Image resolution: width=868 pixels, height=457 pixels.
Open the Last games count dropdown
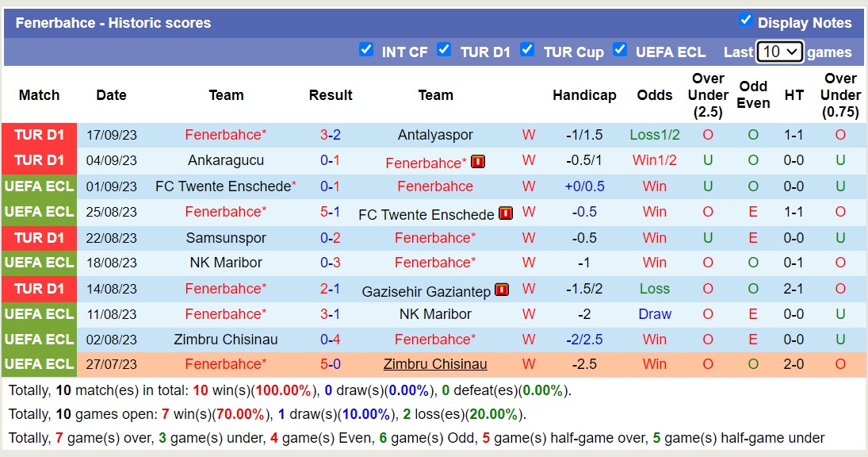point(779,52)
